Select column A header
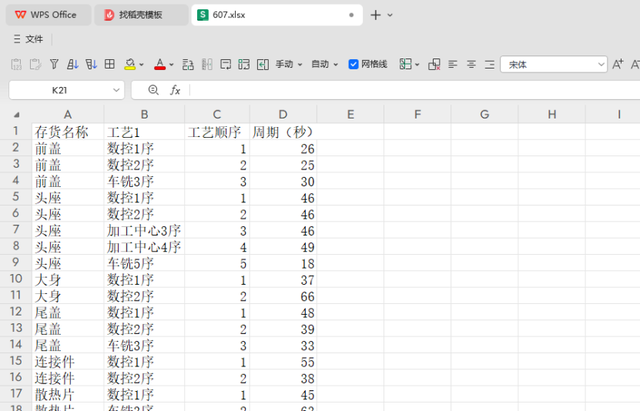Screen dimensions: 640x411 [68, 115]
